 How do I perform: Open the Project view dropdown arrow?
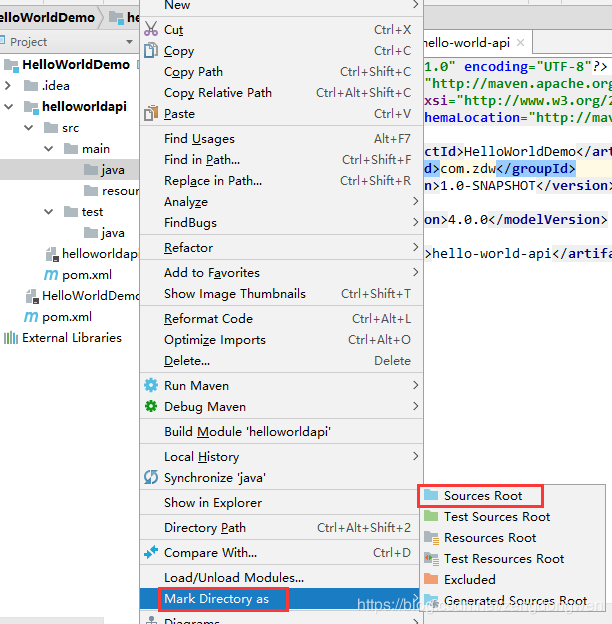point(129,42)
